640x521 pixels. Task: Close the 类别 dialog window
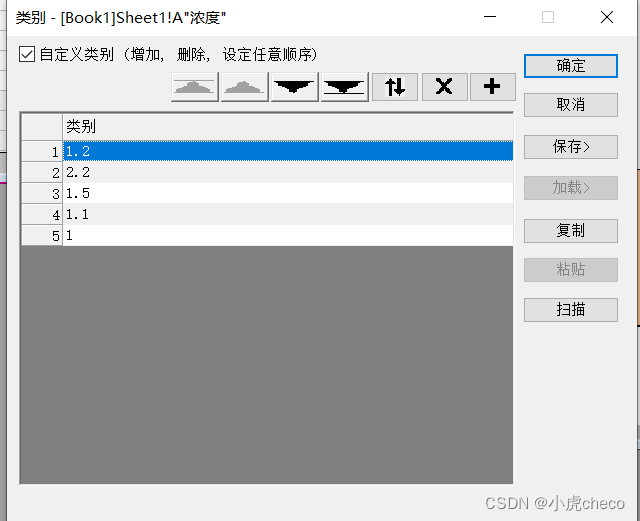(x=607, y=17)
